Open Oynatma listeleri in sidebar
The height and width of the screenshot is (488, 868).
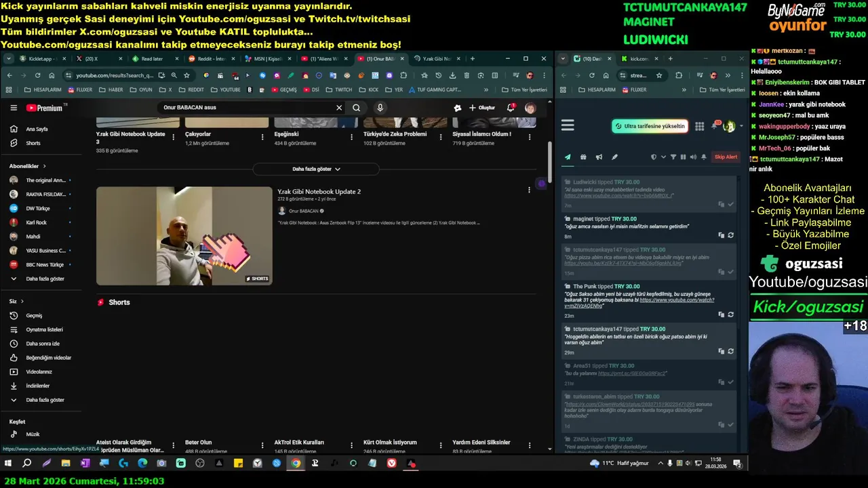(41, 329)
